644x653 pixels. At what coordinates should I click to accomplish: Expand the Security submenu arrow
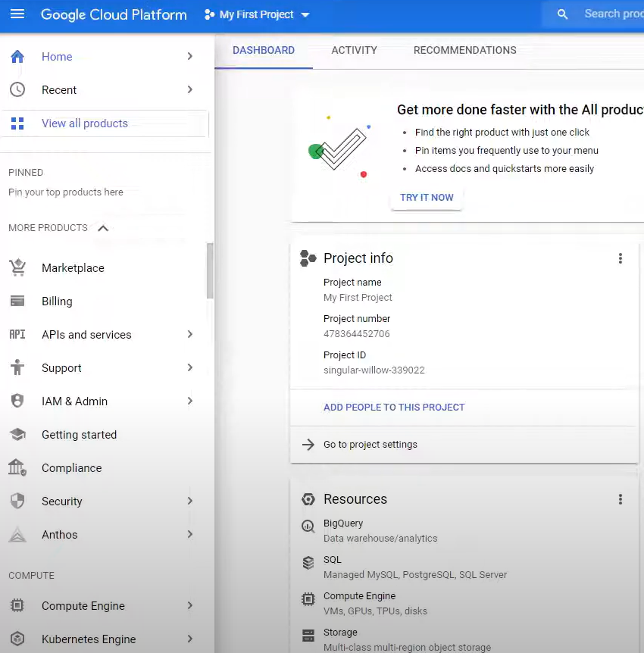coord(189,501)
